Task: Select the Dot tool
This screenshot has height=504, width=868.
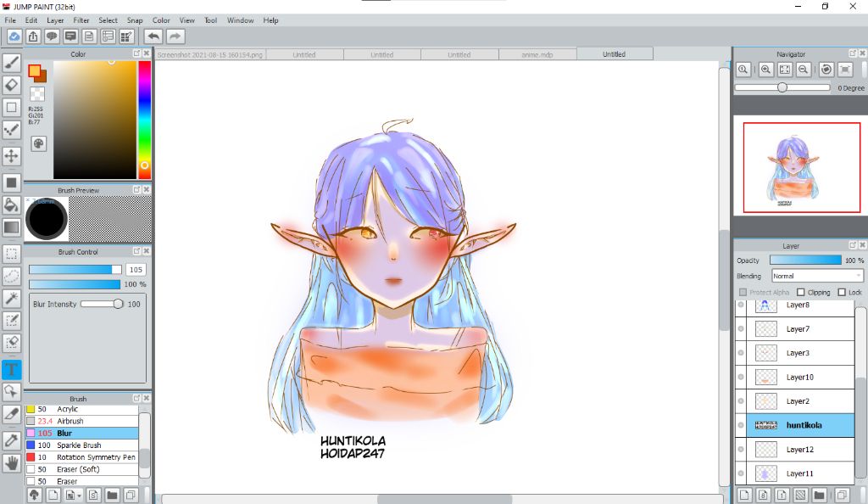Action: pyautogui.click(x=12, y=130)
